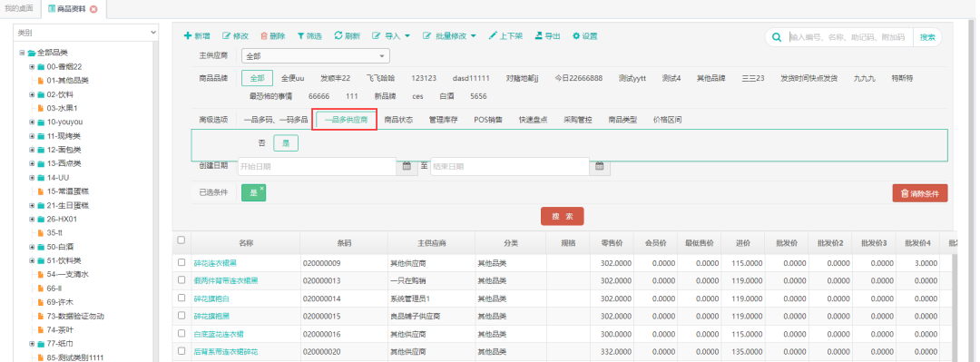Switch to 商品状态 filter tab

click(x=398, y=120)
